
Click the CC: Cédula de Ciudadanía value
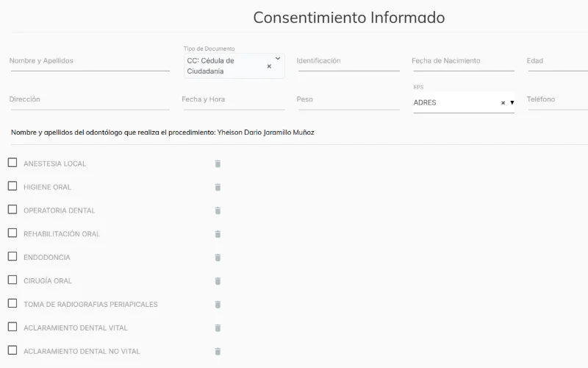click(211, 66)
